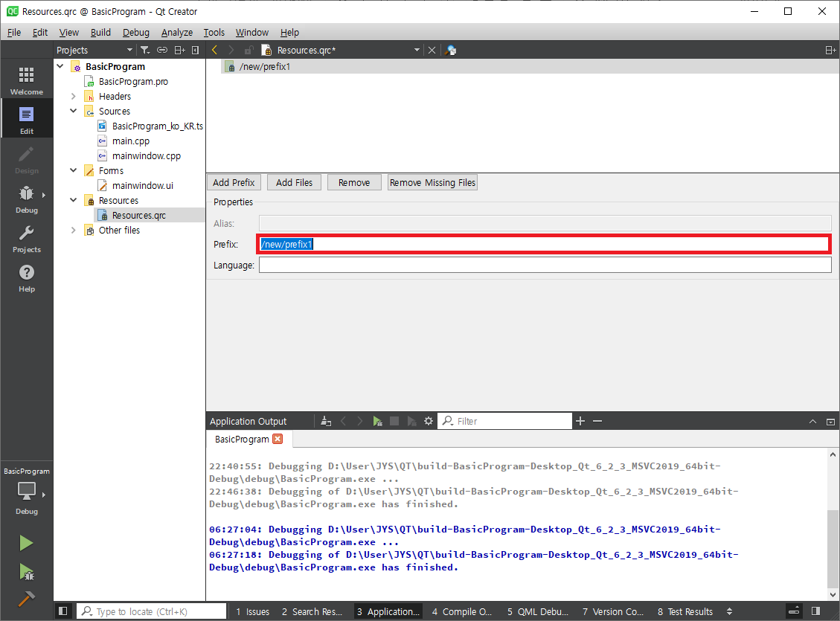Click Remove Missing Files button
This screenshot has width=840, height=621.
pyautogui.click(x=432, y=182)
